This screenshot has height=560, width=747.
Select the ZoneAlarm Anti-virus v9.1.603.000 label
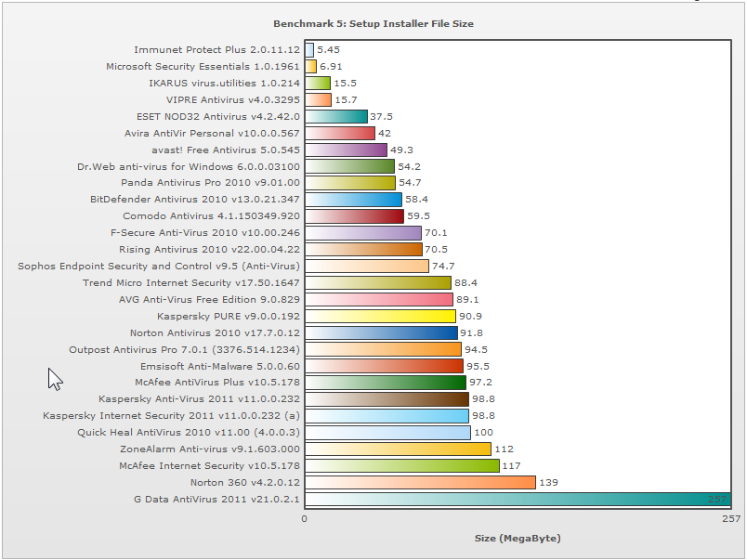point(210,449)
